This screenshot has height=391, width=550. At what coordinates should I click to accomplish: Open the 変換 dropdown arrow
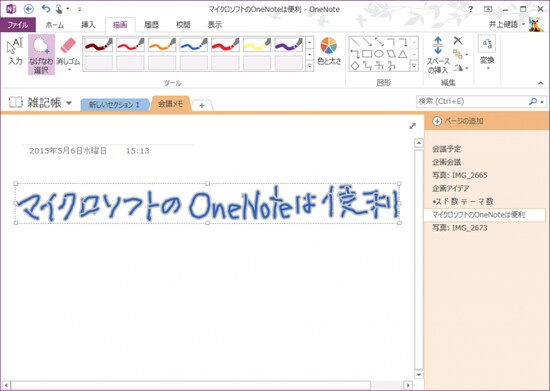488,68
